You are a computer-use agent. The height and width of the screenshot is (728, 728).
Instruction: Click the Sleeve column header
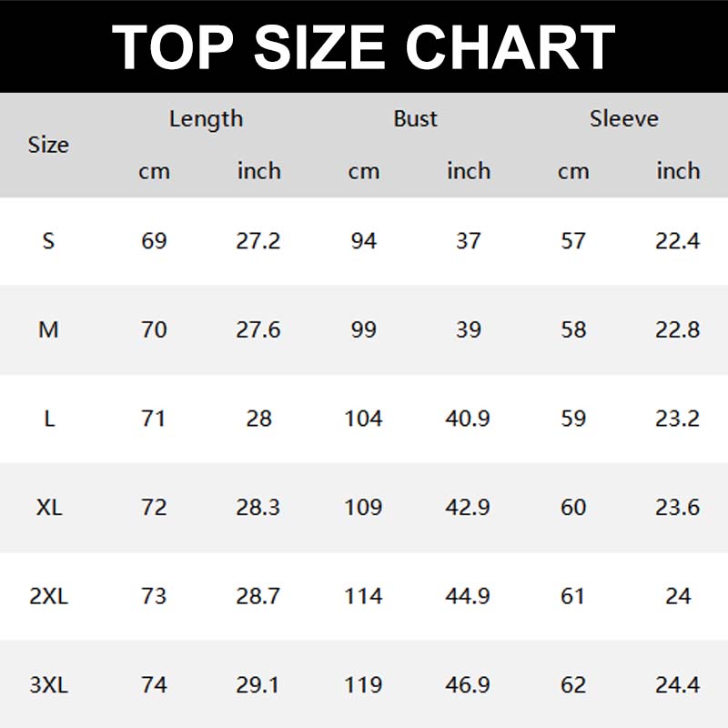623,118
